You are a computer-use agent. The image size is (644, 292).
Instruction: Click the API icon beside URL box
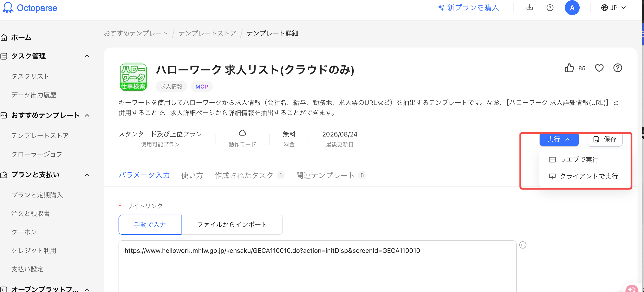pos(523,245)
